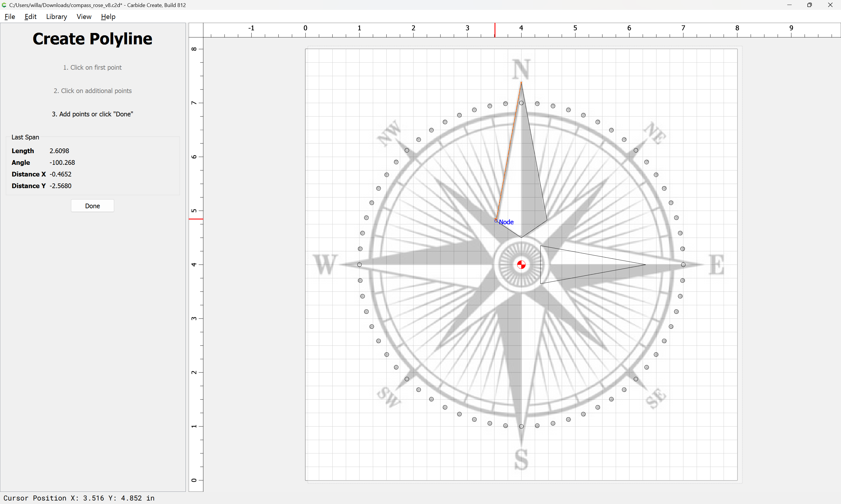The width and height of the screenshot is (841, 504).
Task: Click the red marker on vertical ruler
Action: (196, 219)
